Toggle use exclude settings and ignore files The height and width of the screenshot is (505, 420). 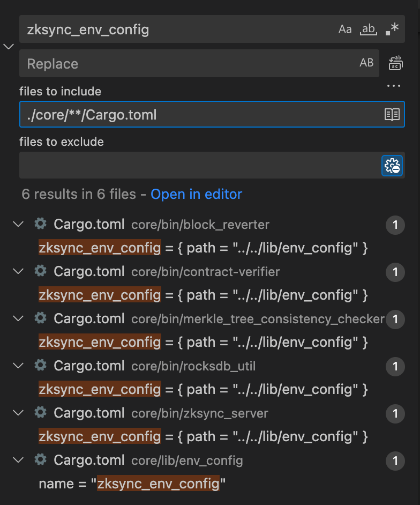click(392, 166)
